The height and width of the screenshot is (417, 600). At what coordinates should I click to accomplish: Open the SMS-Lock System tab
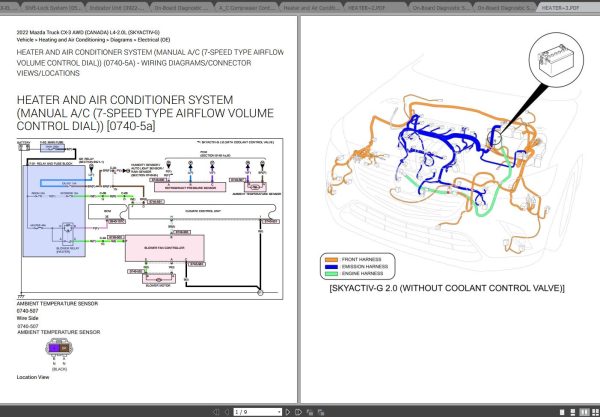click(52, 7)
